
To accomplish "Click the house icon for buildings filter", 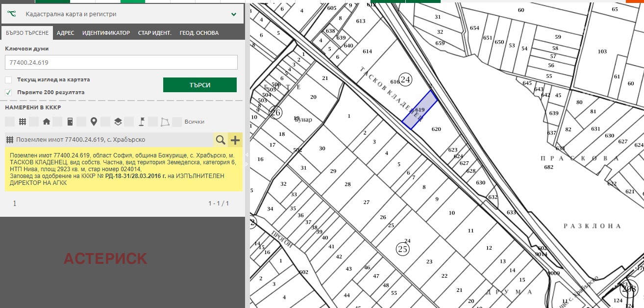I will 46,122.
